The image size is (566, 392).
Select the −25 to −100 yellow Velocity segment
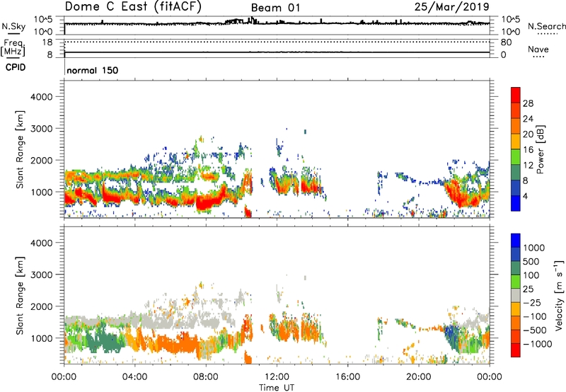tap(516, 309)
